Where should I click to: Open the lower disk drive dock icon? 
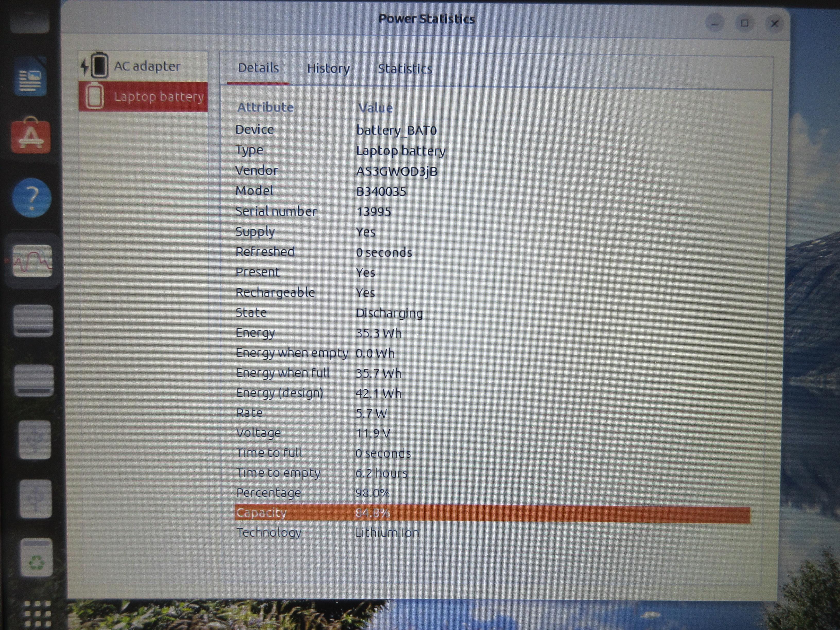click(x=34, y=381)
